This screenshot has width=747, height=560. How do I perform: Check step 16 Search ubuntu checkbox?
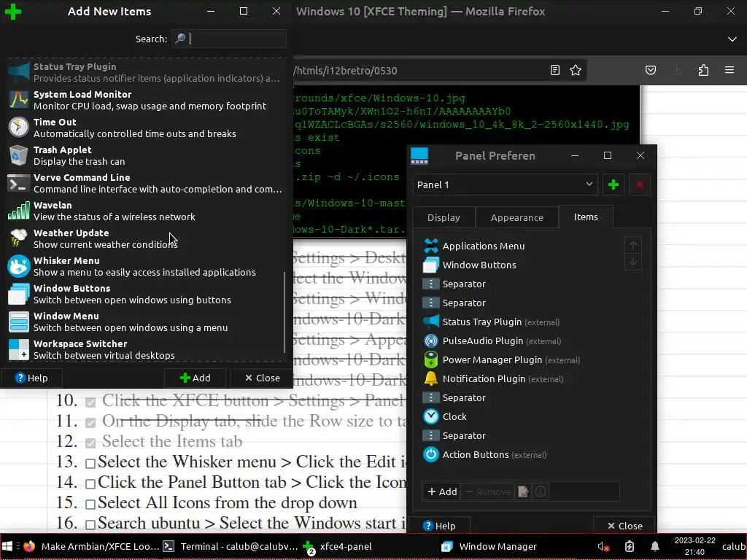90,524
